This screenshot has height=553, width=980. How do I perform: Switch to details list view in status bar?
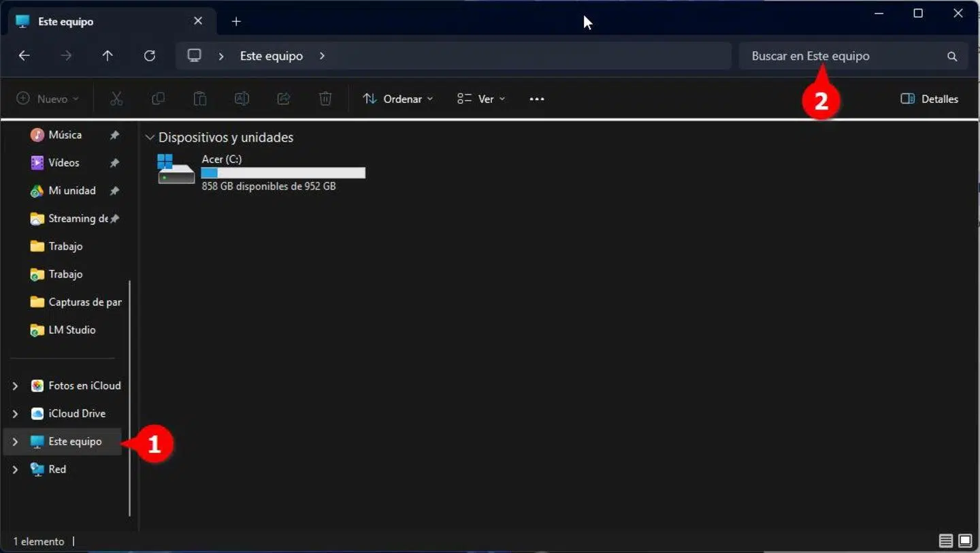(x=946, y=541)
